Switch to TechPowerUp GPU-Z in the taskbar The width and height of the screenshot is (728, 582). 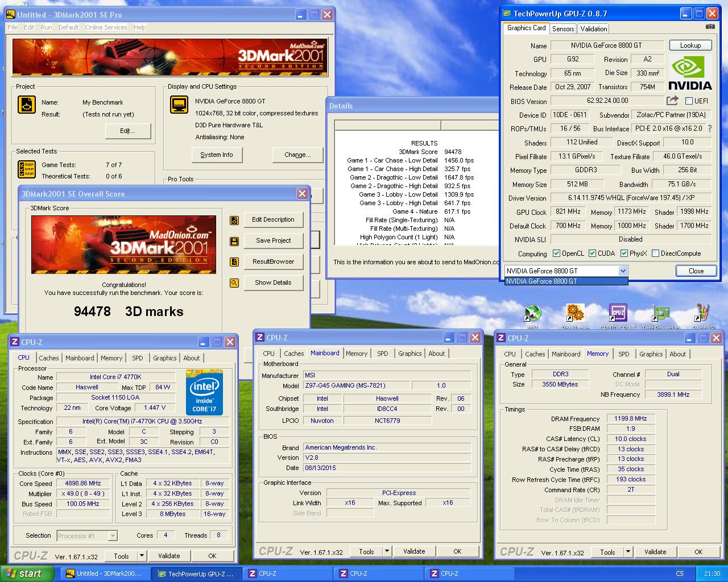coord(197,573)
